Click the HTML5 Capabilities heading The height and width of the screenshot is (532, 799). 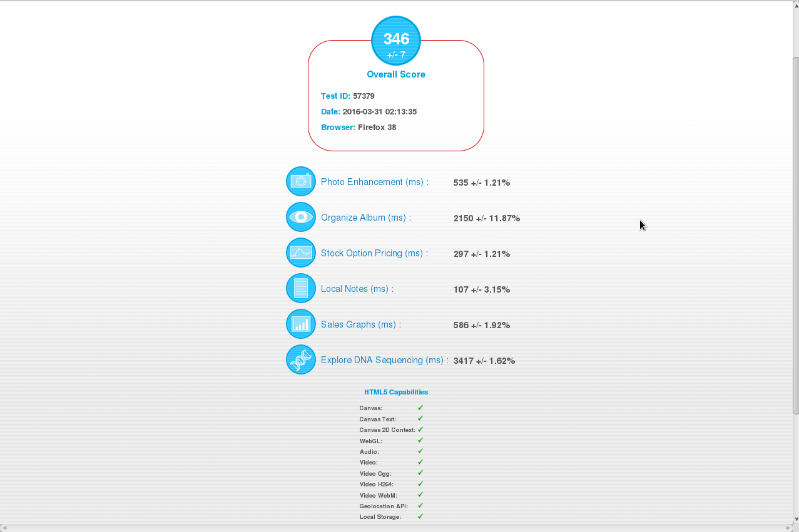pos(396,392)
